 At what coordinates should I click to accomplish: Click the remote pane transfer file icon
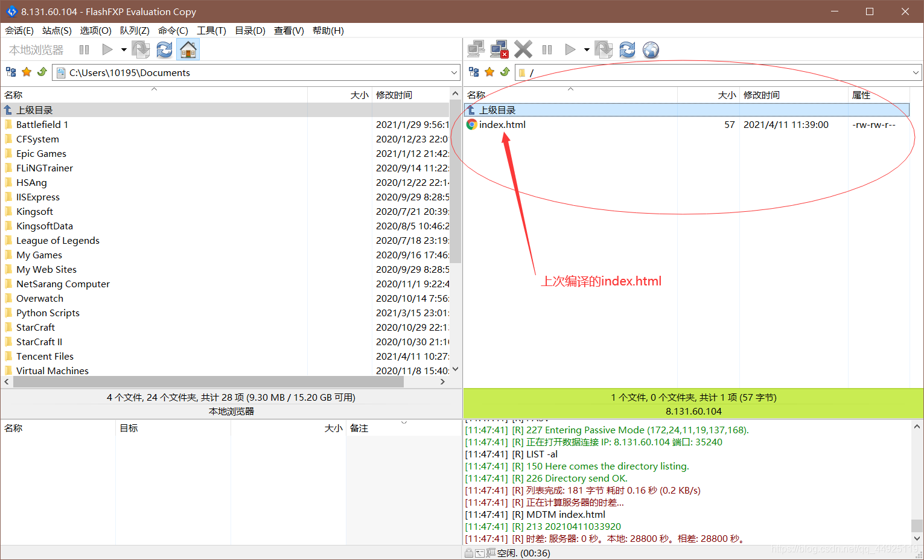[x=604, y=49]
